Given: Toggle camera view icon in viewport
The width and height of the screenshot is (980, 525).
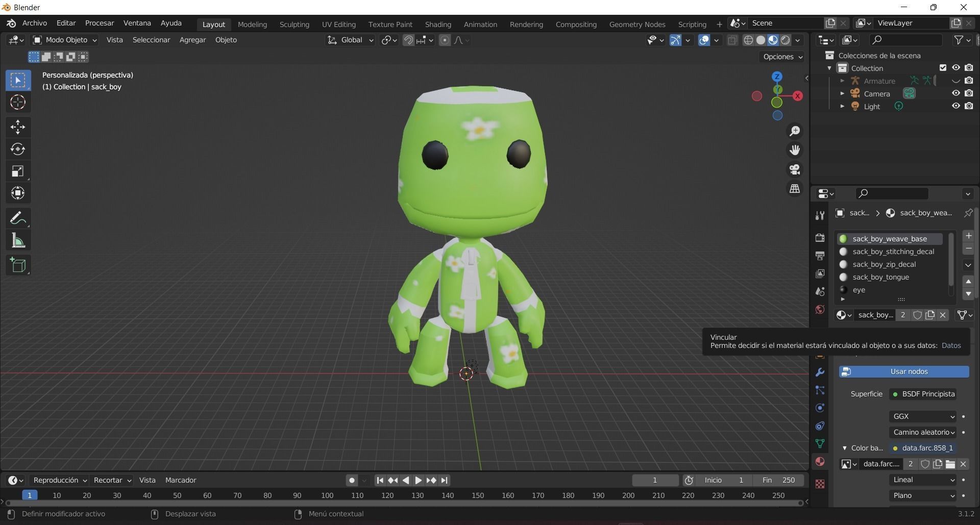Looking at the screenshot, I should pyautogui.click(x=795, y=169).
